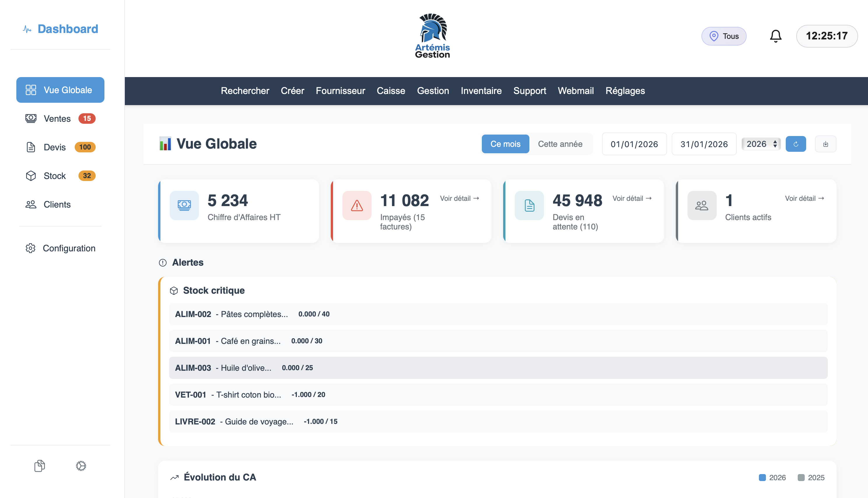868x498 pixels.
Task: Click Voir détail on Devis en attente card
Action: [x=632, y=198]
